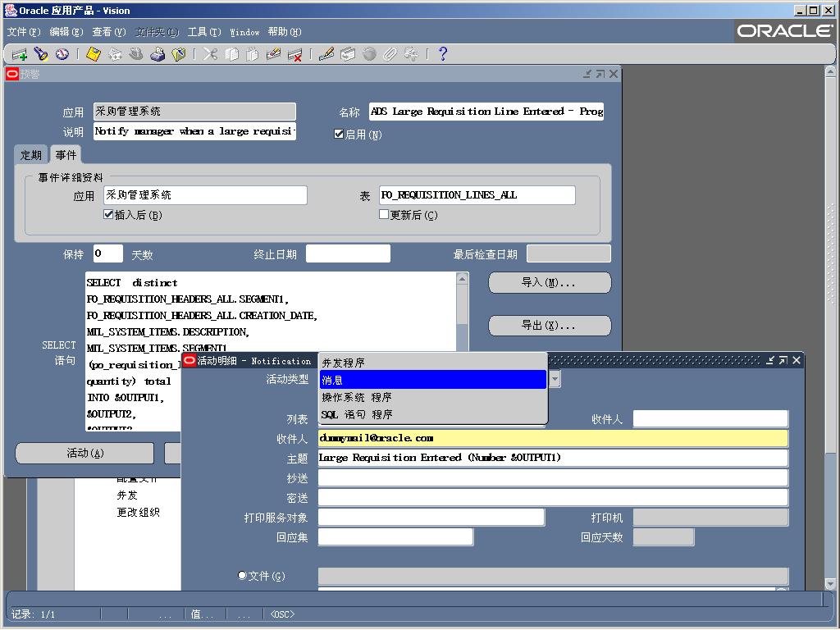Click the 主题 subject field
This screenshot has width=840, height=630.
pos(553,458)
